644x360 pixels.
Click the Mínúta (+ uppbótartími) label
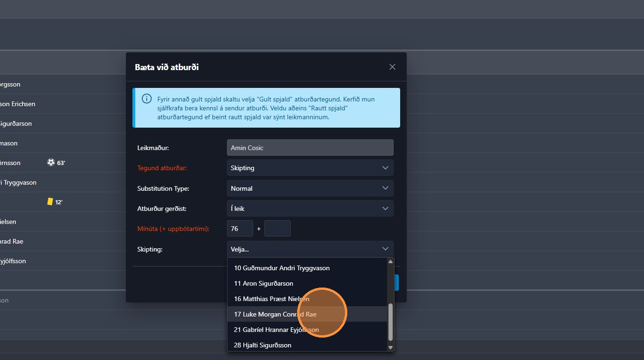click(173, 229)
